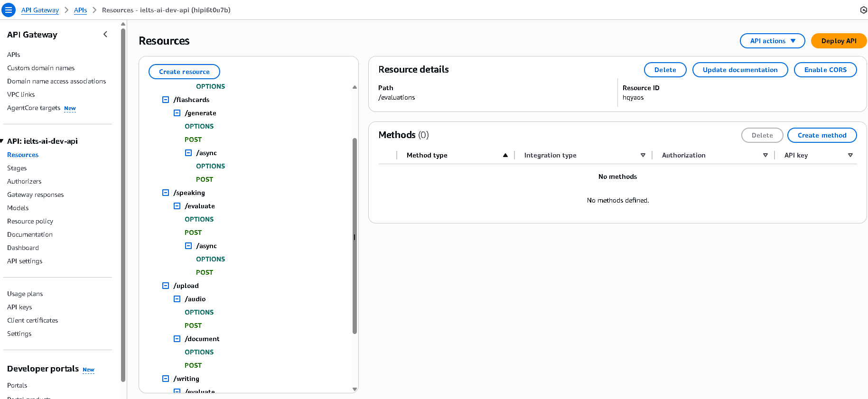Collapse the /writing resource tree node
Viewport: 868px width, 399px height.
166,379
